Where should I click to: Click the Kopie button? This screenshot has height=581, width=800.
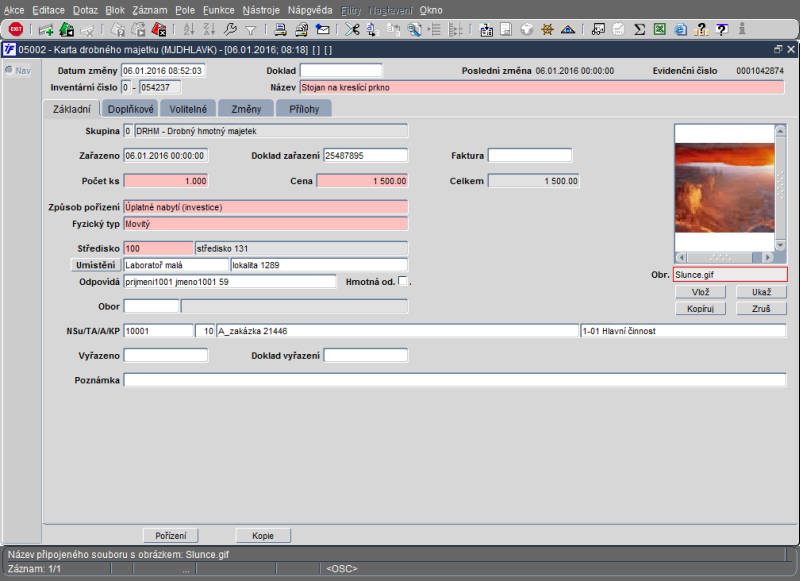(x=263, y=536)
